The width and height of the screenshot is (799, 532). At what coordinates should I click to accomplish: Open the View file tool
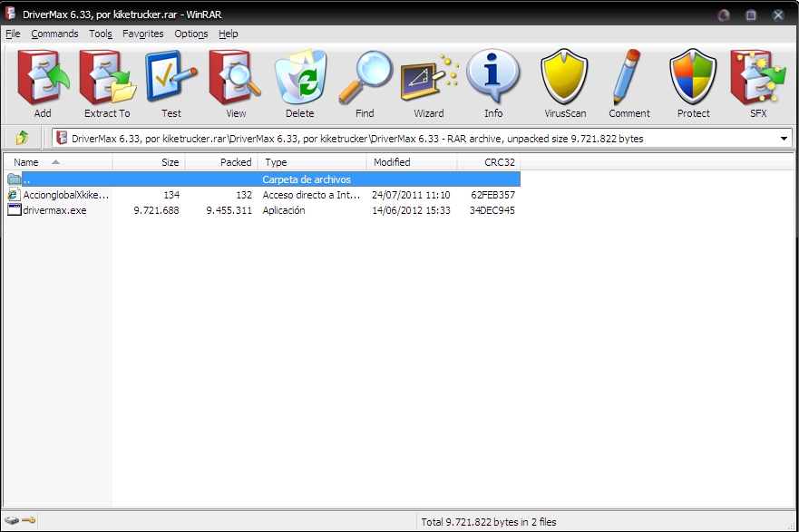coord(236,77)
